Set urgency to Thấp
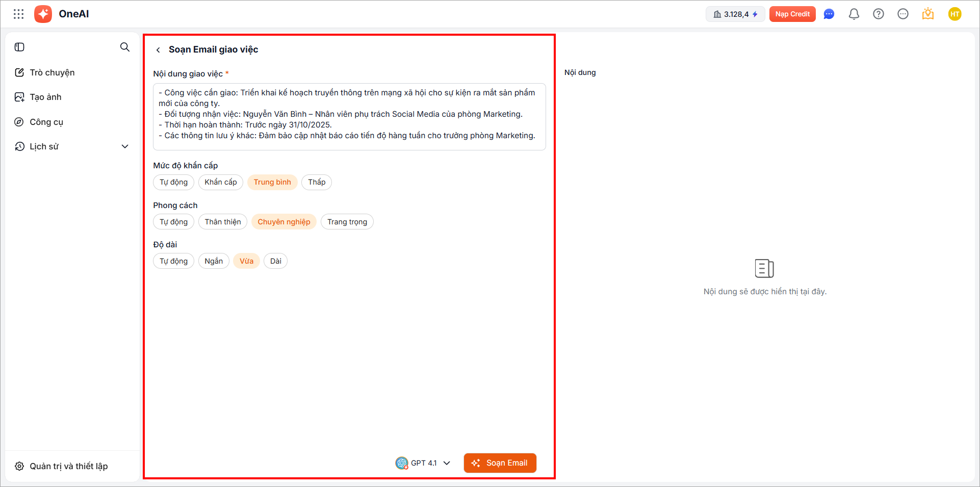 coord(317,182)
